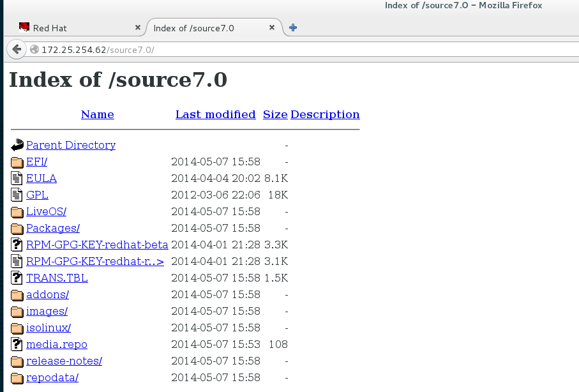Viewport: 579px width, 392px height.
Task: Click media.repo date 2014-05-07 15:53
Action: click(216, 345)
